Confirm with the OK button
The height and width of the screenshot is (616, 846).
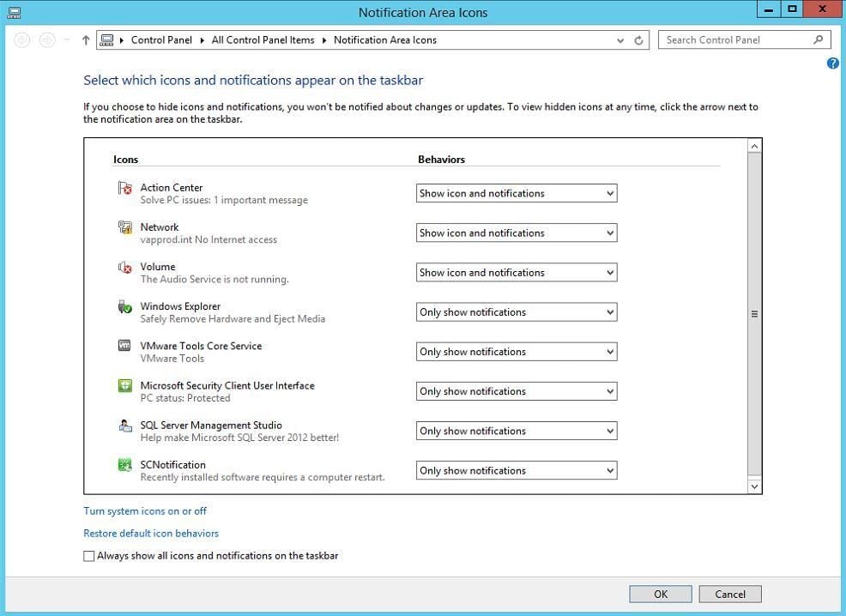661,594
